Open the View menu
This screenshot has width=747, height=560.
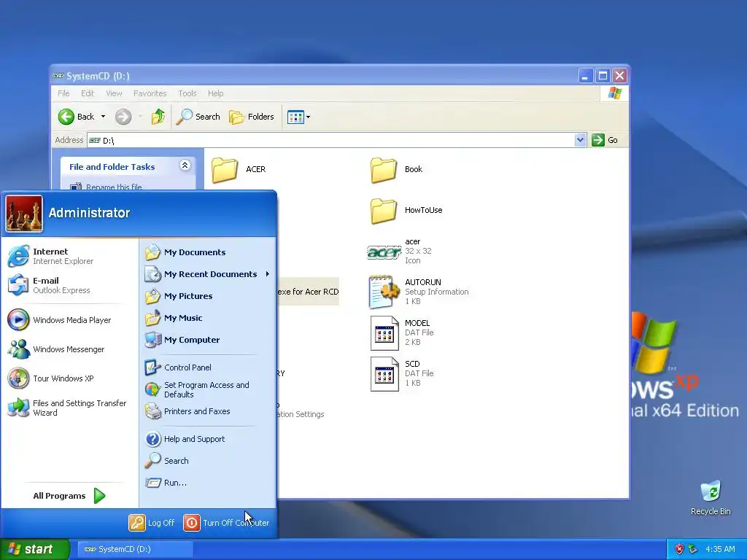pyautogui.click(x=114, y=93)
